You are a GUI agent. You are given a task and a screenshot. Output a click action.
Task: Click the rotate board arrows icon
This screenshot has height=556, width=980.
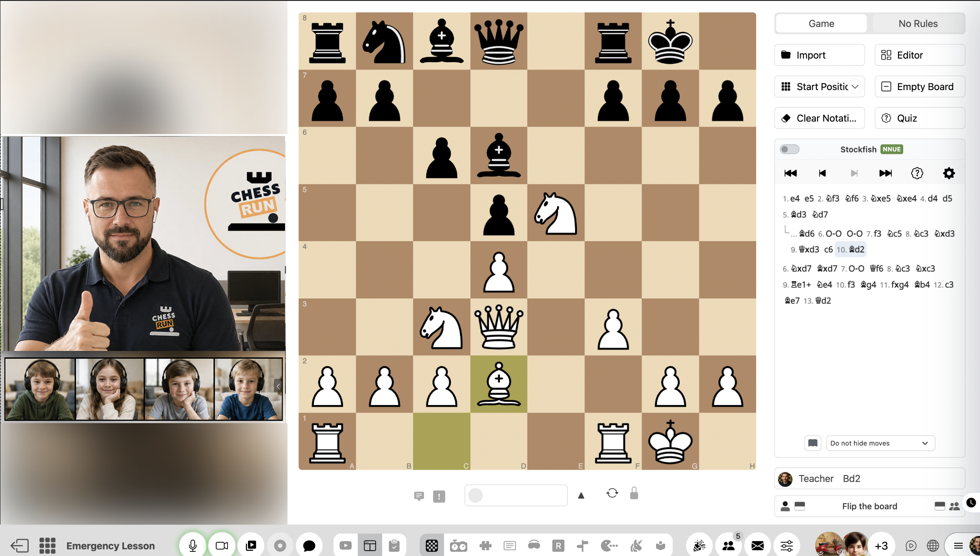click(x=612, y=493)
